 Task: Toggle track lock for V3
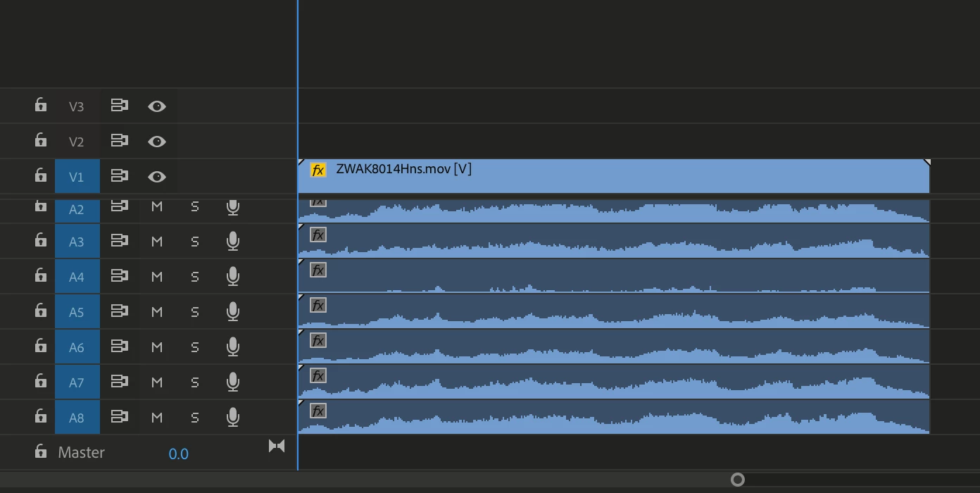pyautogui.click(x=41, y=106)
